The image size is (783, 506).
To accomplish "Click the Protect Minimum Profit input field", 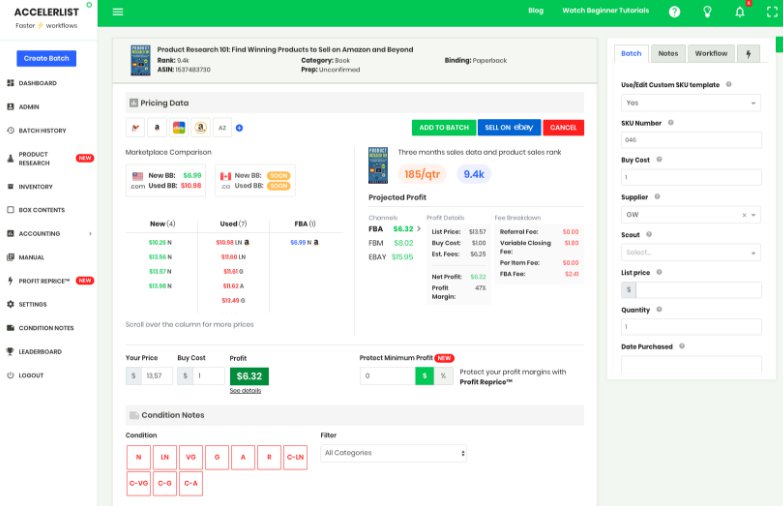I will (x=388, y=376).
